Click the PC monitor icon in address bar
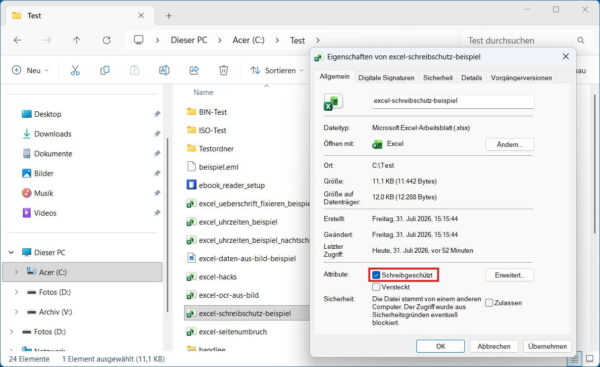The image size is (600, 367). coord(139,40)
